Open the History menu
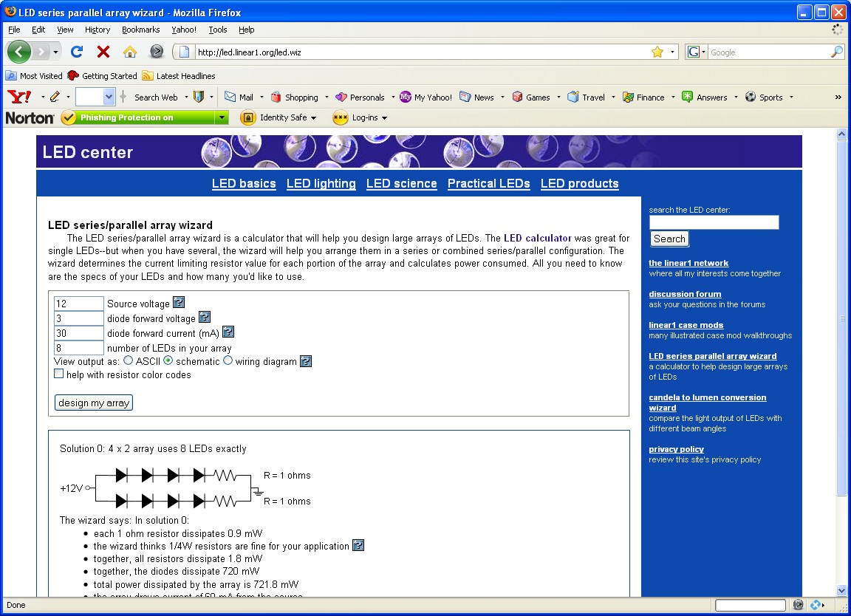The width and height of the screenshot is (851, 616). point(98,30)
